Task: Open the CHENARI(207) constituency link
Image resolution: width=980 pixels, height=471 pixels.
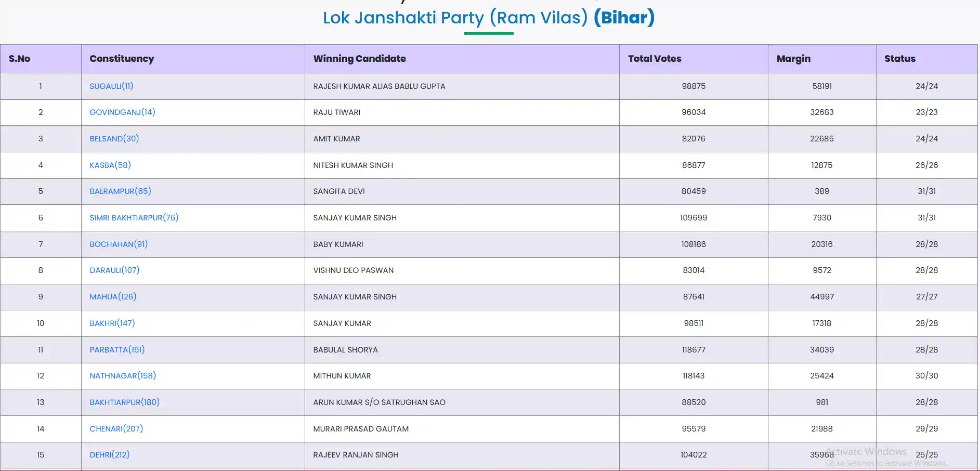Action: click(116, 429)
